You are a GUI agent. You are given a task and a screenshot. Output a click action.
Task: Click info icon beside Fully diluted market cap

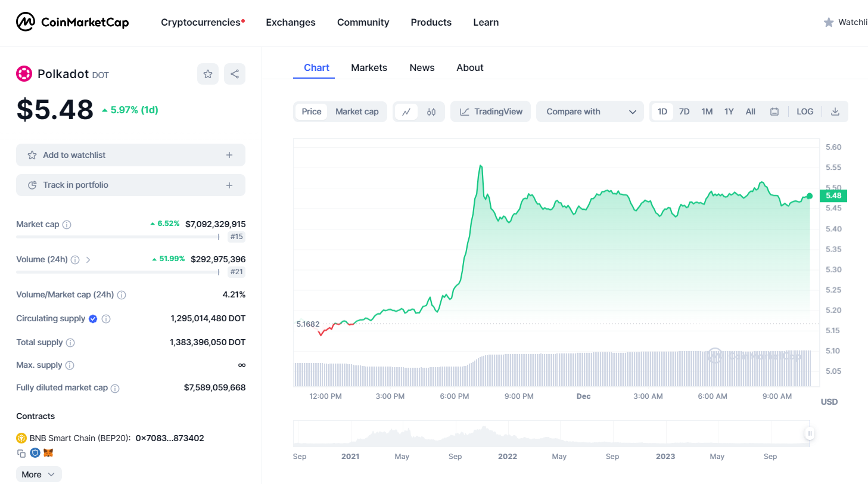(115, 388)
